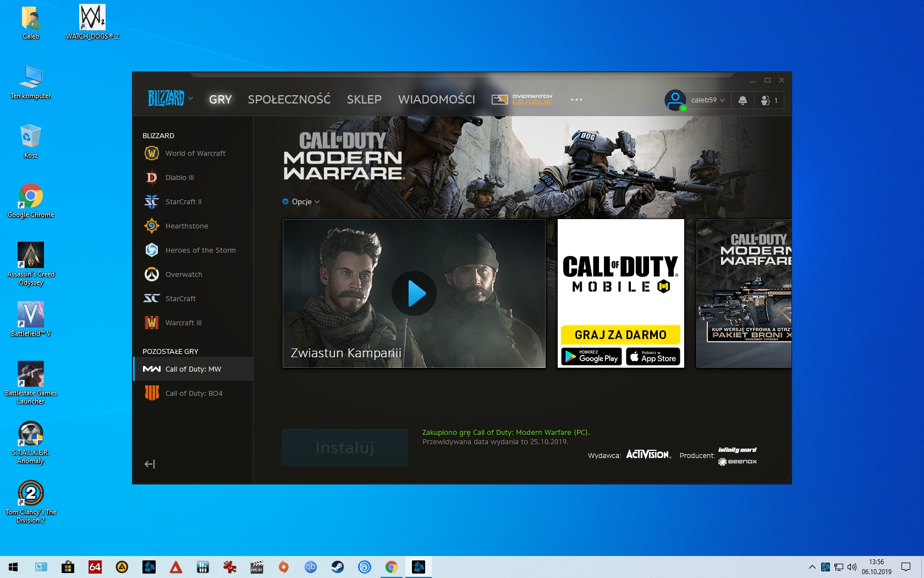Select Warcraft III in sidebar
Screen dimensions: 924x578
(193, 323)
